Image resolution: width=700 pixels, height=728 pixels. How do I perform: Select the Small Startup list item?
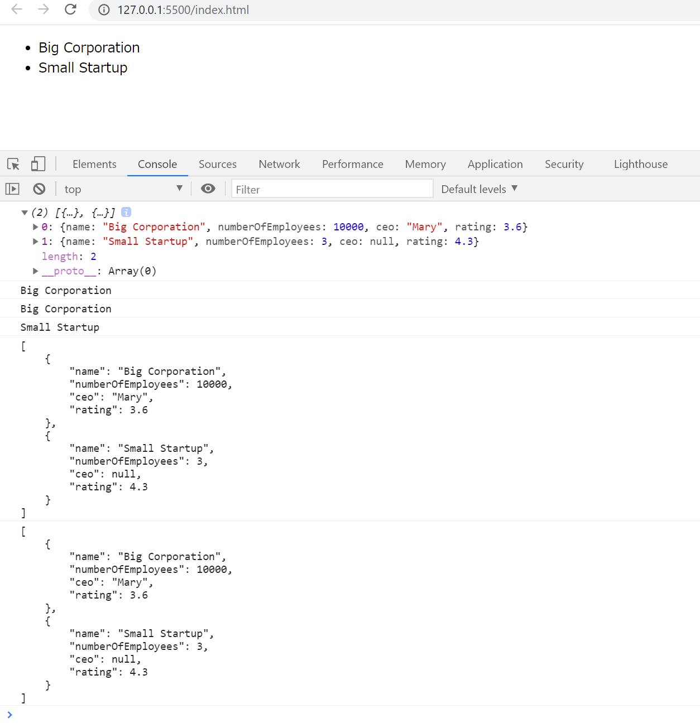[83, 68]
